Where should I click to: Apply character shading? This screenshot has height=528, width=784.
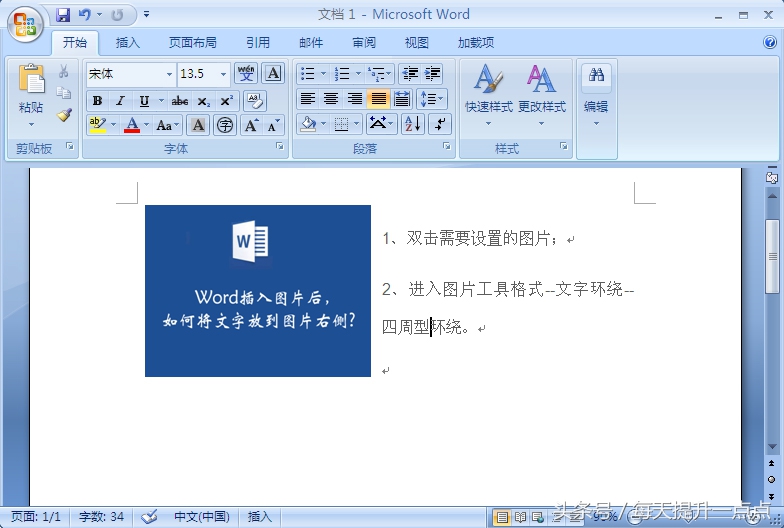click(x=198, y=125)
